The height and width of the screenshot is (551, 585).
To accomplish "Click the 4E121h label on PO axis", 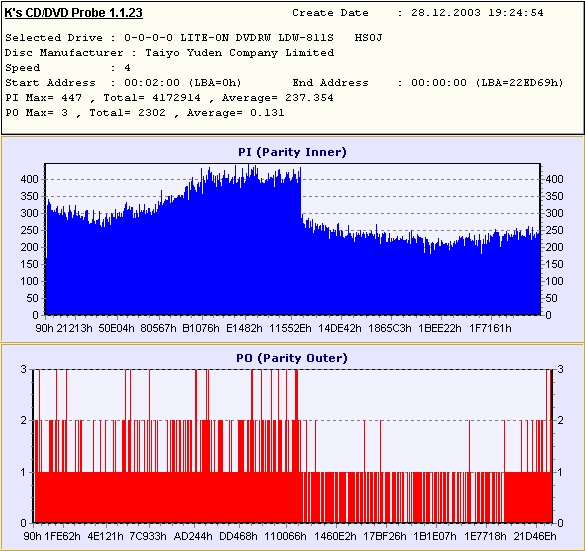I will [x=105, y=536].
